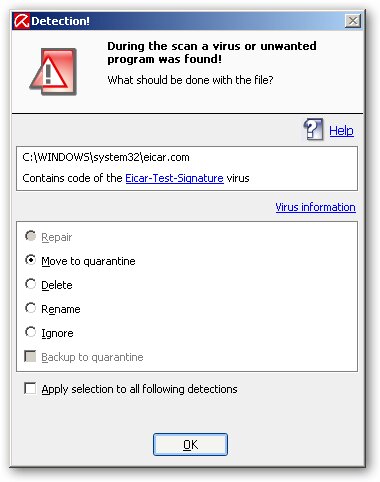Click the bold virus found heading
The image size is (380, 482).
212,52
